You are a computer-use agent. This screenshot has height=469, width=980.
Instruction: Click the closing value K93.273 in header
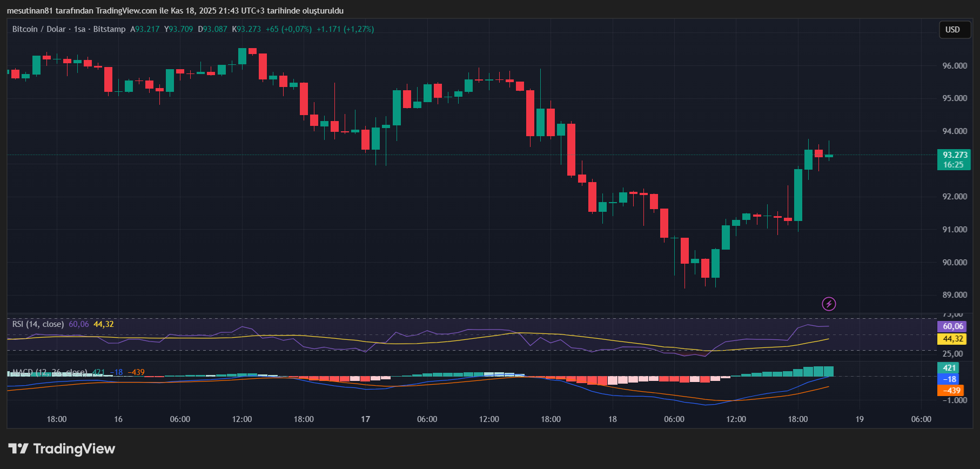click(x=246, y=29)
